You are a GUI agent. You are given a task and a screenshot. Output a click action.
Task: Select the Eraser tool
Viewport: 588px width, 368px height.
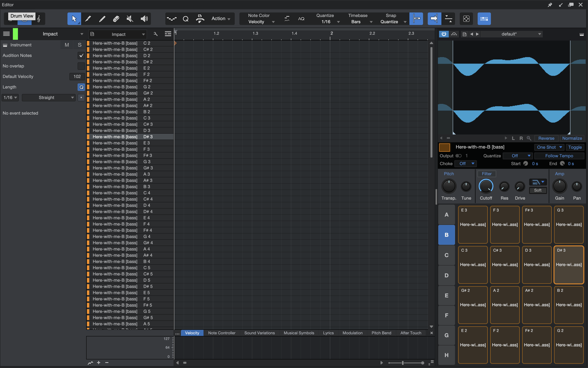pyautogui.click(x=116, y=19)
